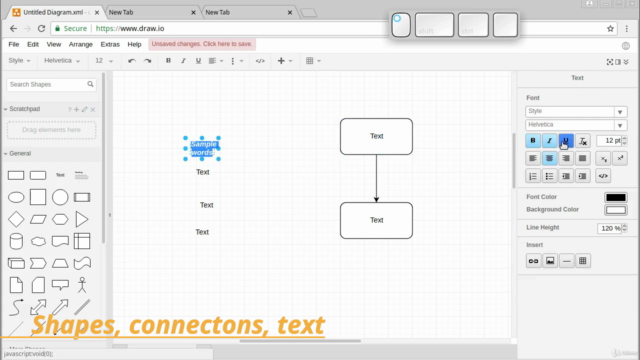The height and width of the screenshot is (360, 640).
Task: Open the Arrange menu
Action: 80,44
